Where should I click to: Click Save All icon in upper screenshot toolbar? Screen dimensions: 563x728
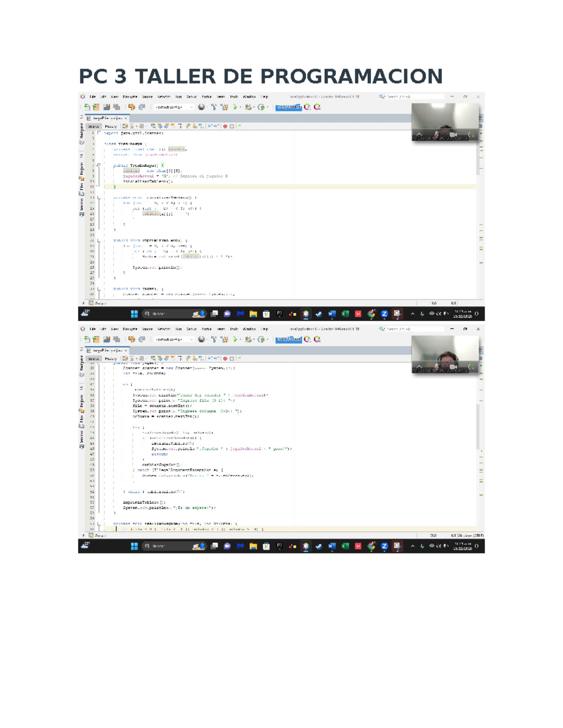coord(117,107)
